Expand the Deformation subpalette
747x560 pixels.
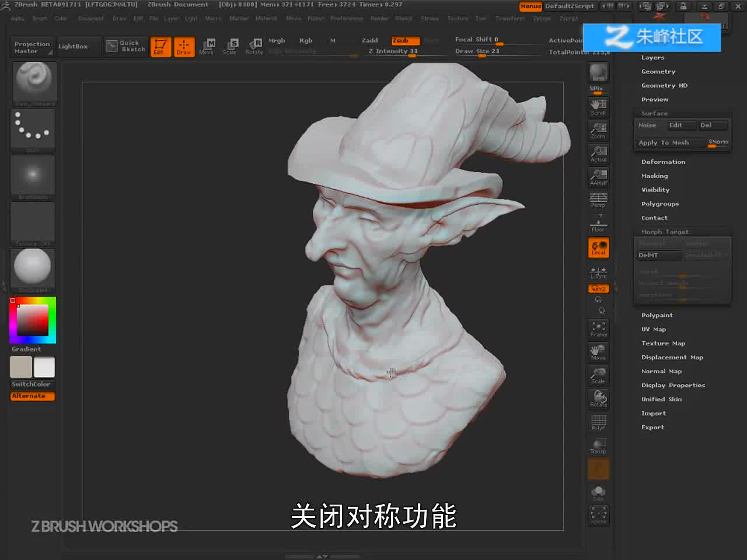tap(663, 162)
